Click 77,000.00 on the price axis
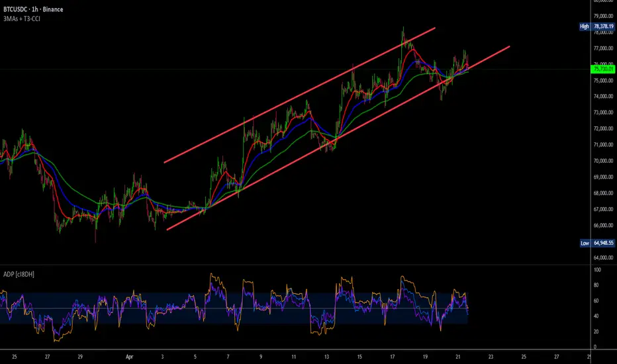 coord(603,48)
